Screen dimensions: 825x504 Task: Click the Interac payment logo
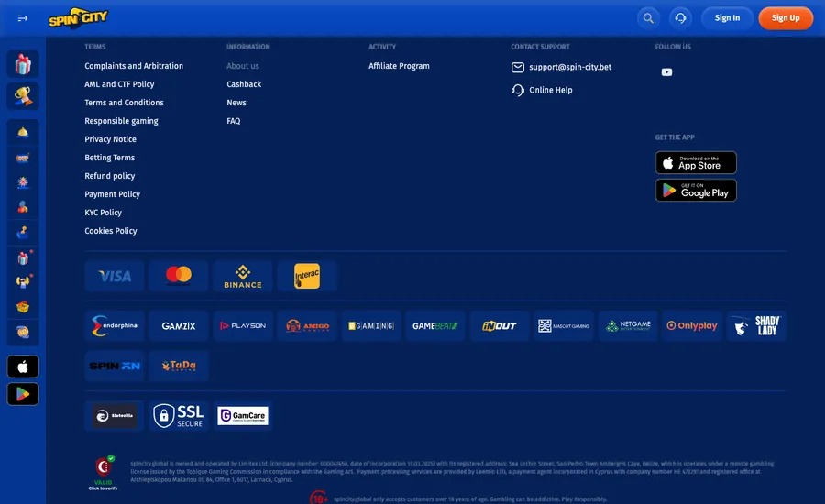(307, 276)
